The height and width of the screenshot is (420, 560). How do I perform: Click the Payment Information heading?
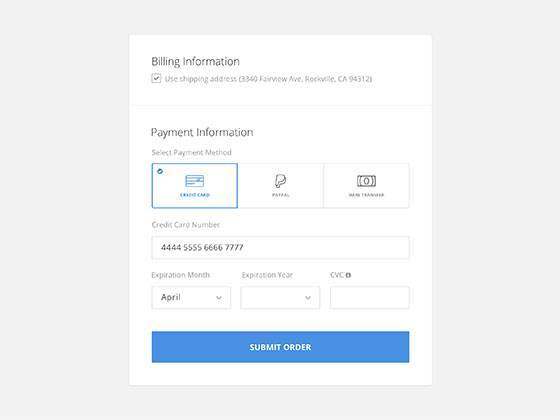(202, 132)
